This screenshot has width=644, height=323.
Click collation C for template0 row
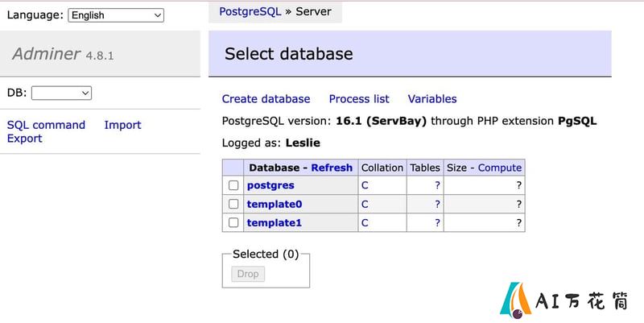[x=365, y=204]
